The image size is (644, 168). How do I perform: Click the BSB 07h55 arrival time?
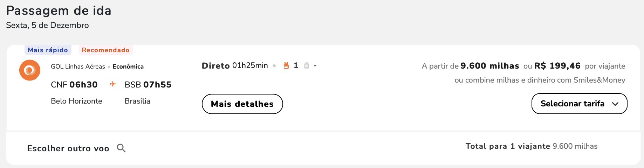click(x=148, y=85)
